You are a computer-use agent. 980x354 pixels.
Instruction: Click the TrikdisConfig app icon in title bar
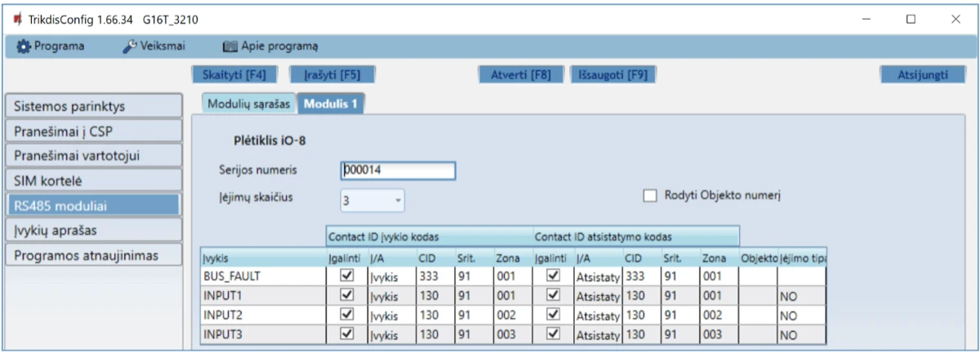pos(14,19)
